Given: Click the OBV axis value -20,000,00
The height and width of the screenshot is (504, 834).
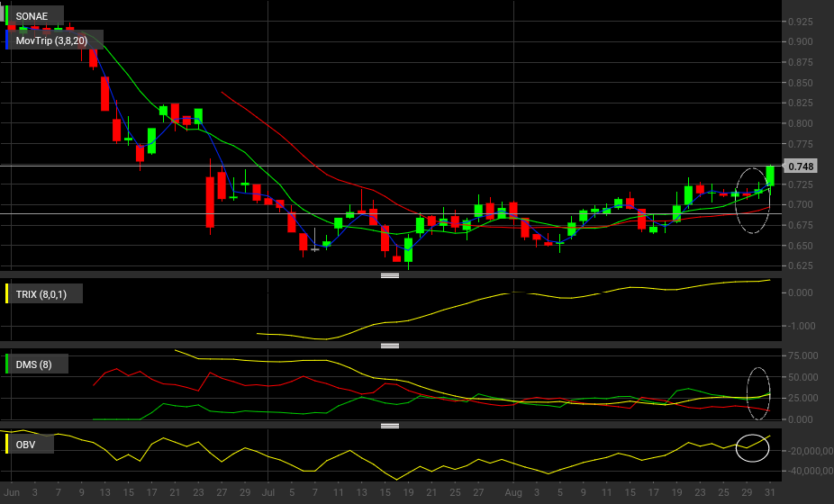Looking at the screenshot, I should tap(809, 451).
